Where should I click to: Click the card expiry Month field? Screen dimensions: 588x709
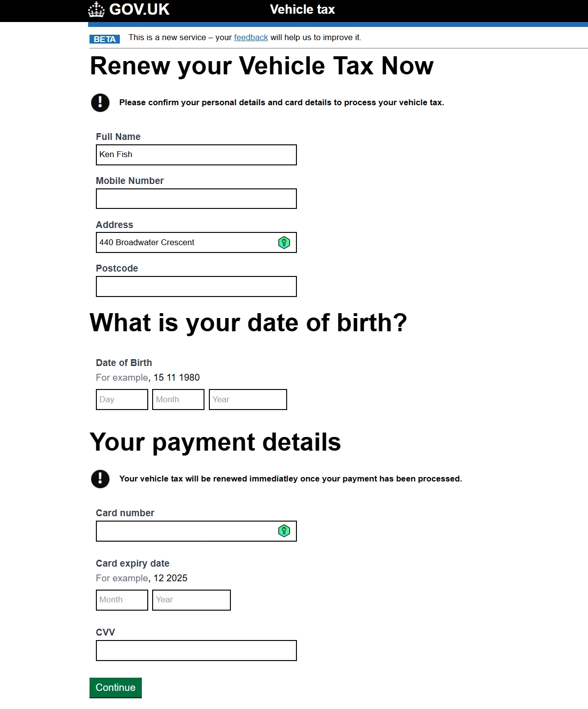pyautogui.click(x=122, y=600)
